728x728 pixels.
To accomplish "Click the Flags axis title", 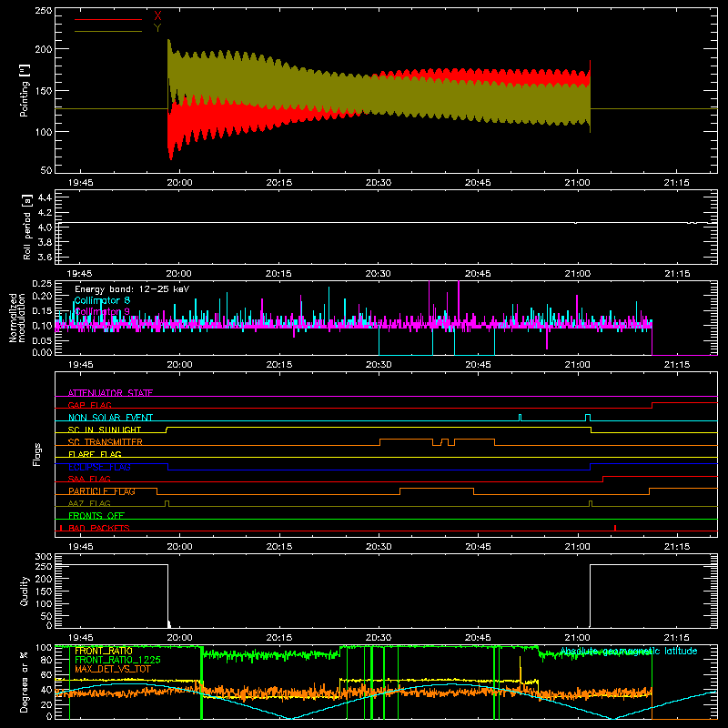I will (x=37, y=454).
